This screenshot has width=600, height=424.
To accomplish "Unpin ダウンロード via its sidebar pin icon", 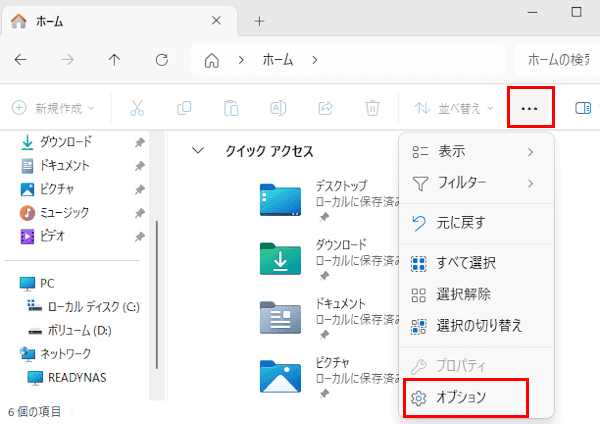I will tap(139, 142).
